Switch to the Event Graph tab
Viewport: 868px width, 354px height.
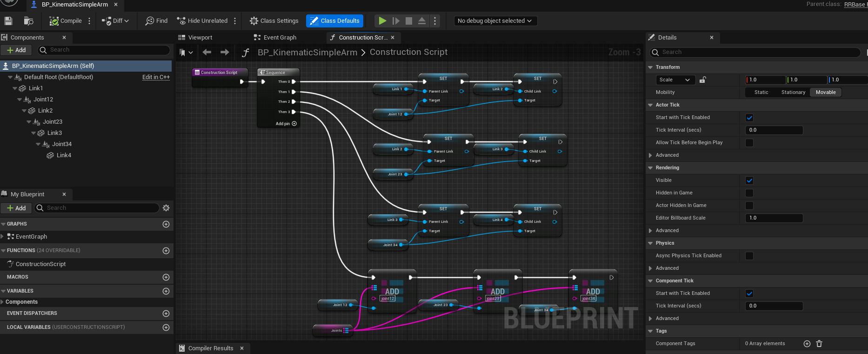[x=275, y=38]
